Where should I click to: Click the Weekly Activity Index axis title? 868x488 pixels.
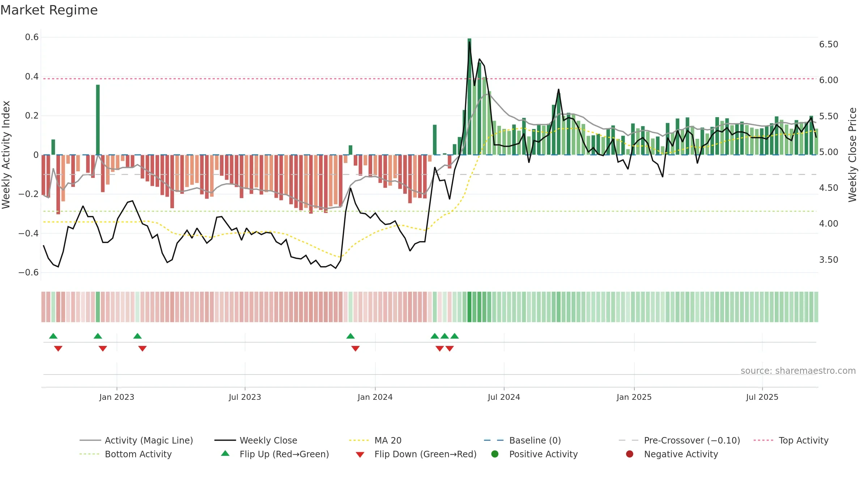point(6,155)
